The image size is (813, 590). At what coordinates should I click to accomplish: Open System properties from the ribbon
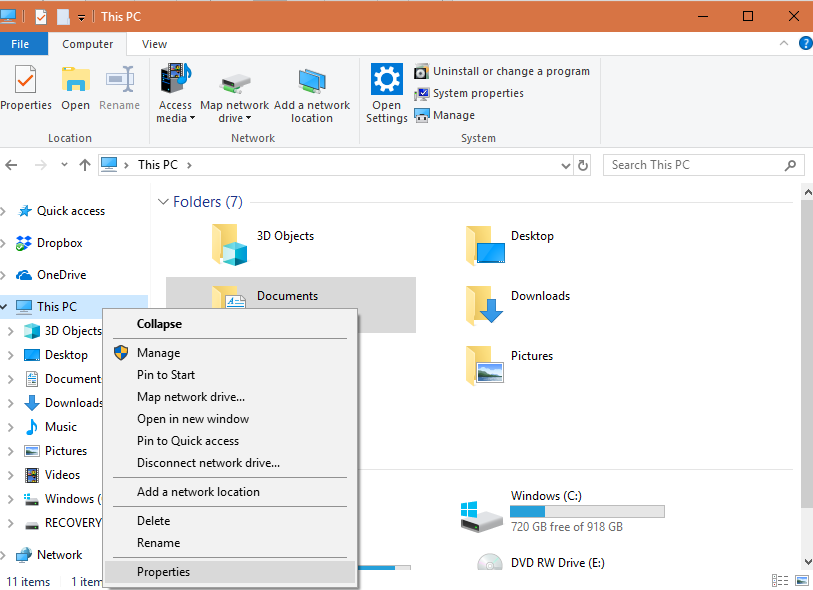tap(469, 93)
